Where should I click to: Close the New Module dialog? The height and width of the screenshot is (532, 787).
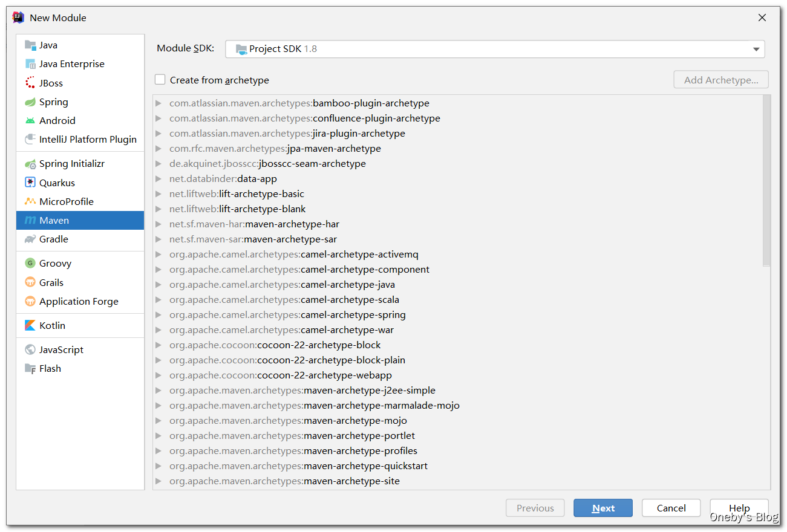[x=762, y=18]
